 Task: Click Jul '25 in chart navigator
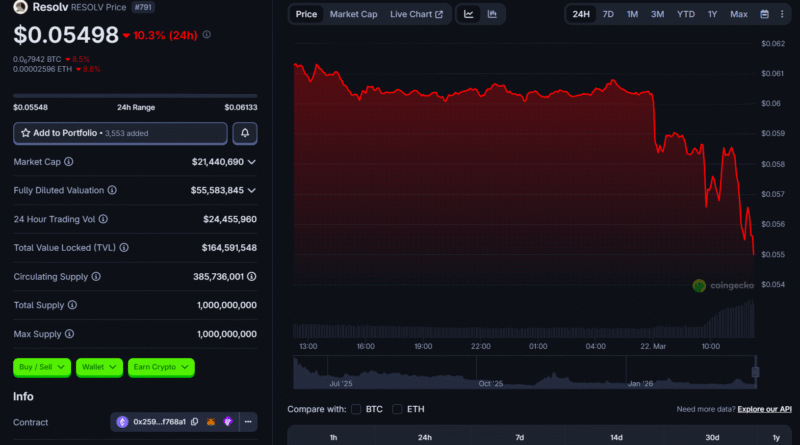[341, 383]
